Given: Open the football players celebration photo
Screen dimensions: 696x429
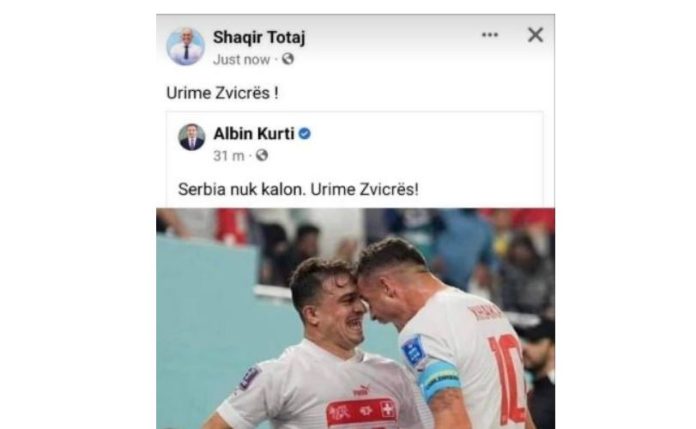Looking at the screenshot, I should pos(356,318).
